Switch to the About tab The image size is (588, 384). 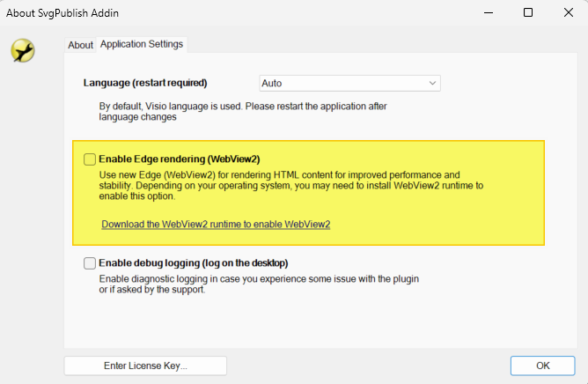(80, 45)
